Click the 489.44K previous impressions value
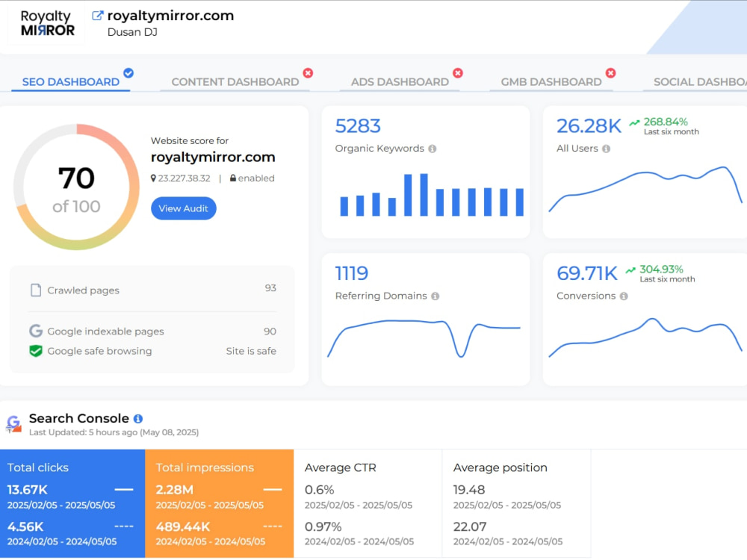This screenshot has width=747, height=560. tap(183, 526)
